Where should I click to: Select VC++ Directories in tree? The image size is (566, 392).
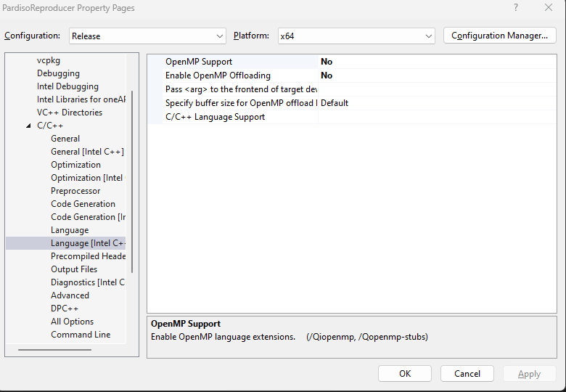click(x=70, y=113)
